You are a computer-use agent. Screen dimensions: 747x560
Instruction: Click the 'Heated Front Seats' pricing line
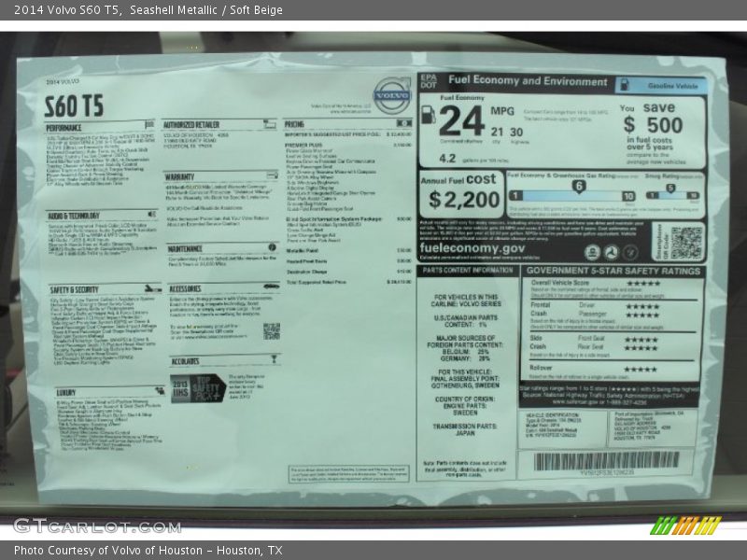click(306, 261)
